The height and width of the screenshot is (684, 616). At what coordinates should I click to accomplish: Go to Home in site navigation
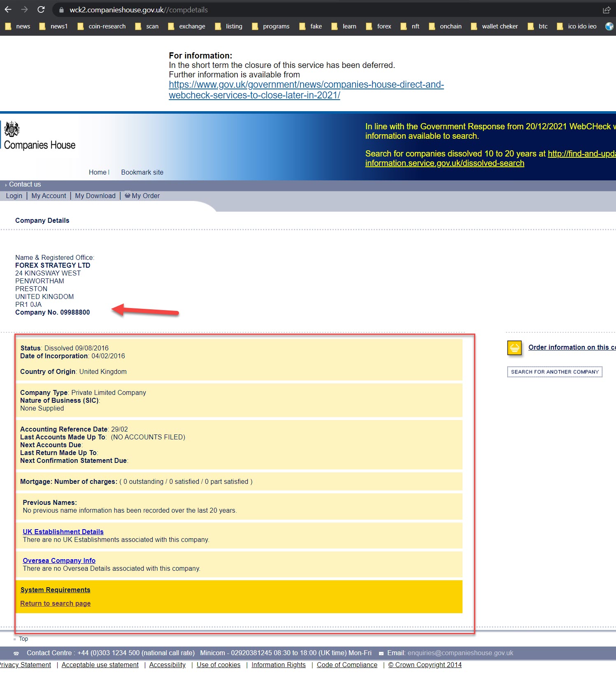click(x=98, y=172)
